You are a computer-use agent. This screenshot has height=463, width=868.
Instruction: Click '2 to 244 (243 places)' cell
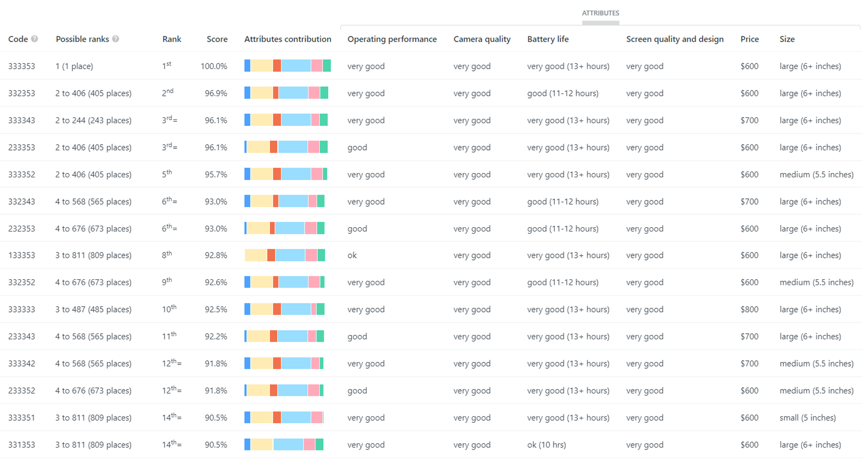tap(93, 121)
